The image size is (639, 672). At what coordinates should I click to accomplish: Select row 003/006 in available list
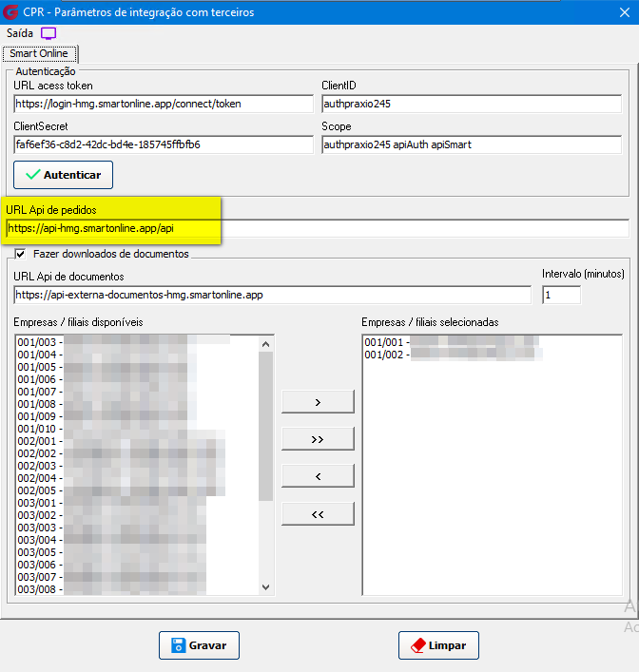click(x=137, y=565)
